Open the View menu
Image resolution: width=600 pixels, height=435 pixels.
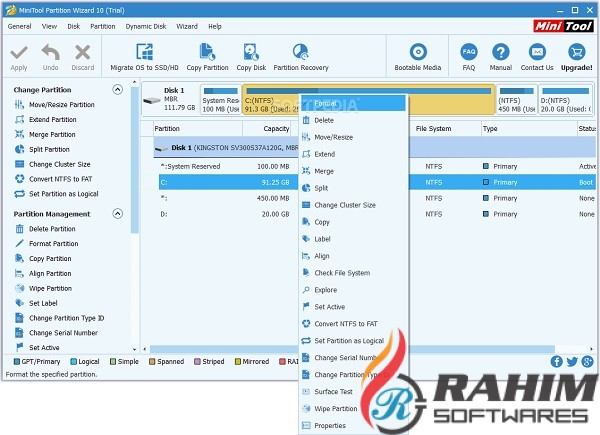pyautogui.click(x=49, y=26)
